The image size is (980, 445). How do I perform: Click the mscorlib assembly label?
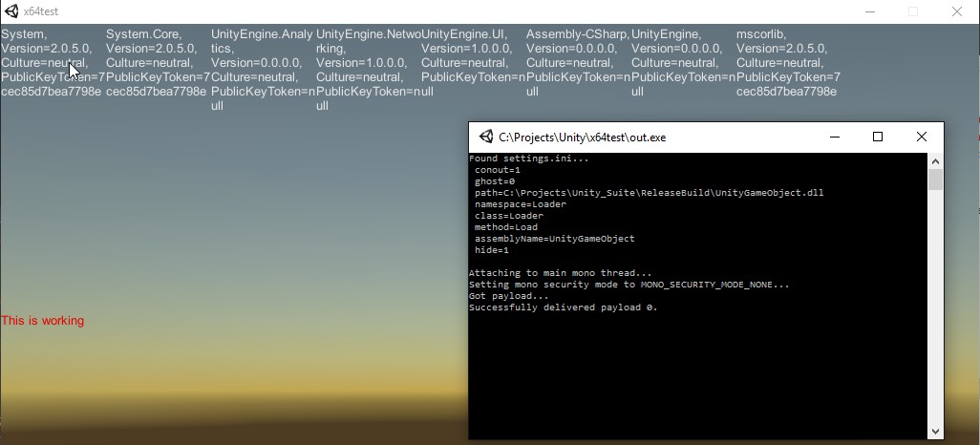point(760,34)
